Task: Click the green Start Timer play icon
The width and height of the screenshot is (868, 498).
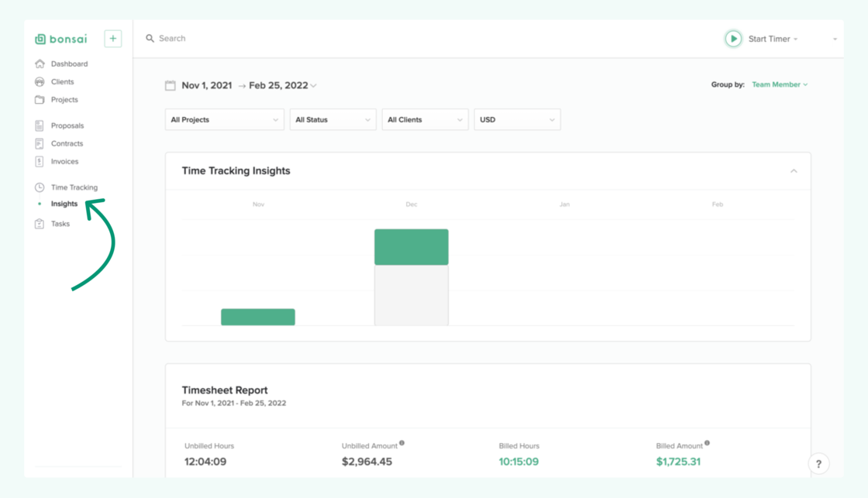Action: (x=733, y=39)
